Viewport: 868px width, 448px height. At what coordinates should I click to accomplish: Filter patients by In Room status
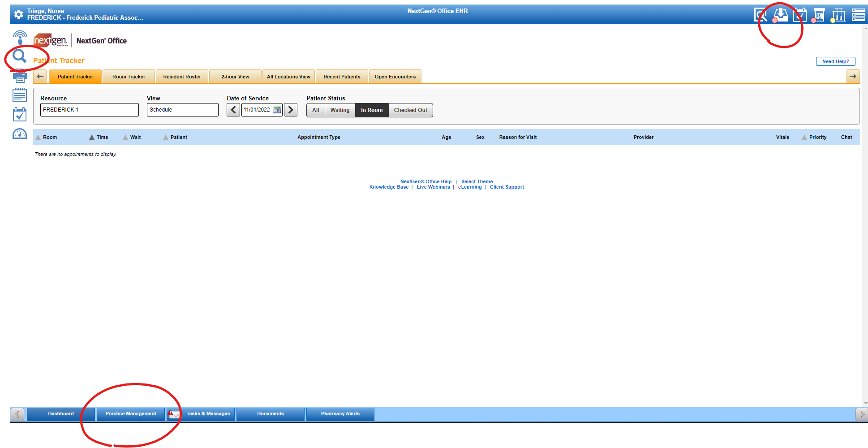372,110
